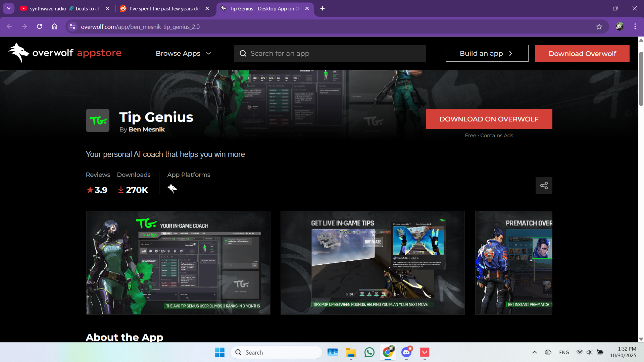
Task: Open the Chrome three-dot menu
Action: pos(635,27)
